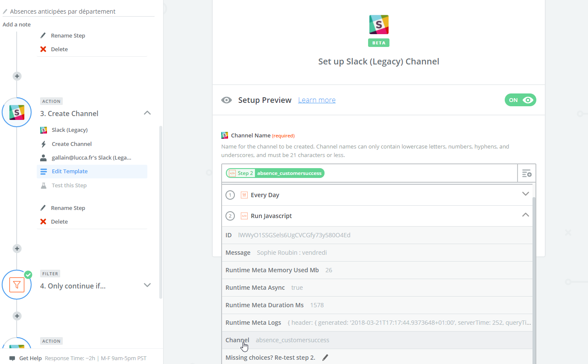588x364 pixels.
Task: Click the large Slack icon for step 3
Action: click(17, 112)
